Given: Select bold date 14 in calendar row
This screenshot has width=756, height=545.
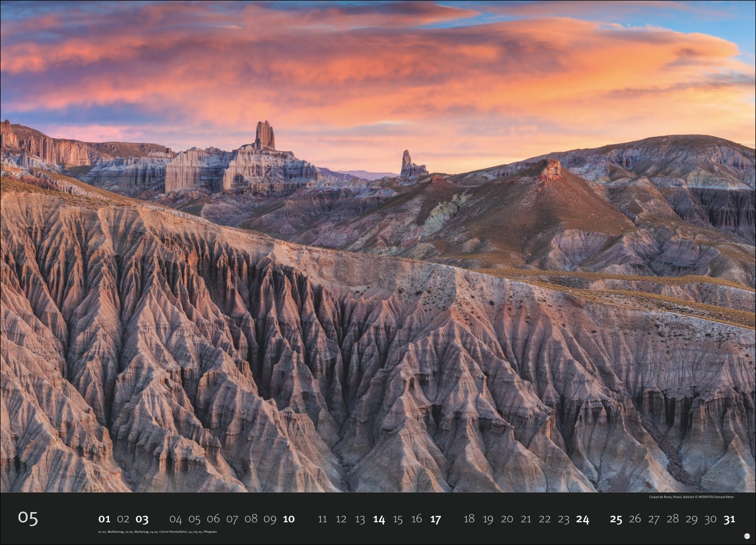Looking at the screenshot, I should 379,519.
